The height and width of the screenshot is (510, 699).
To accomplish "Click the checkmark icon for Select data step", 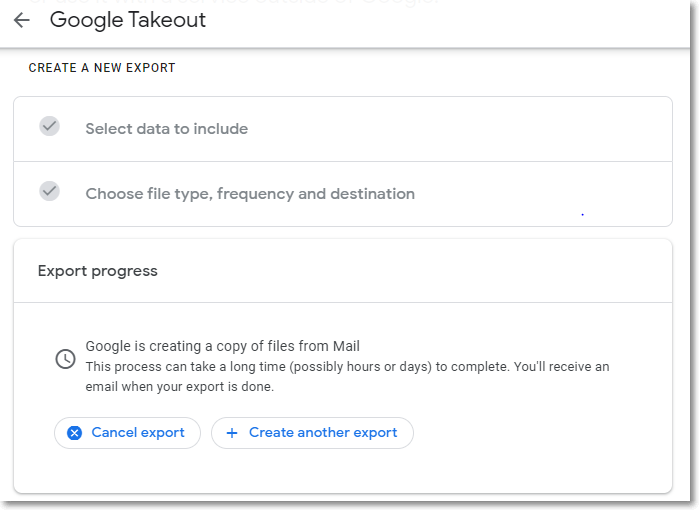I will (49, 127).
